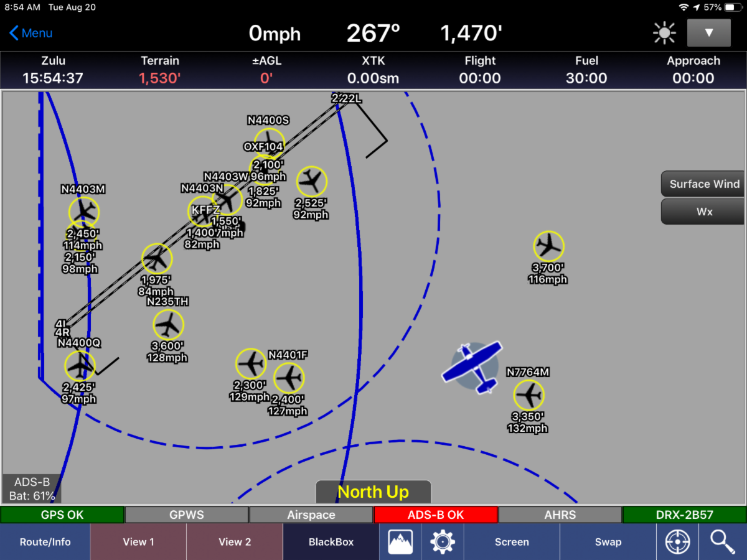Screen dimensions: 747x560
Task: Tap the Flight timer field
Action: coord(480,70)
